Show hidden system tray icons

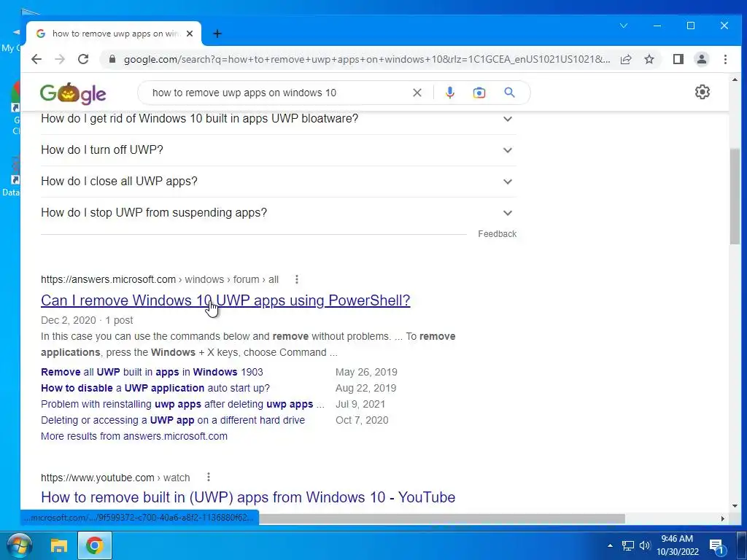tap(610, 545)
